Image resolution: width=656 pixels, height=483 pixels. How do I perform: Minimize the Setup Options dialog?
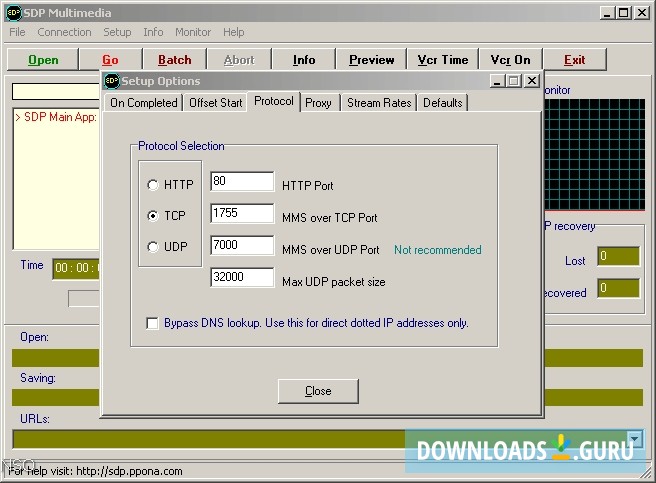click(x=497, y=81)
